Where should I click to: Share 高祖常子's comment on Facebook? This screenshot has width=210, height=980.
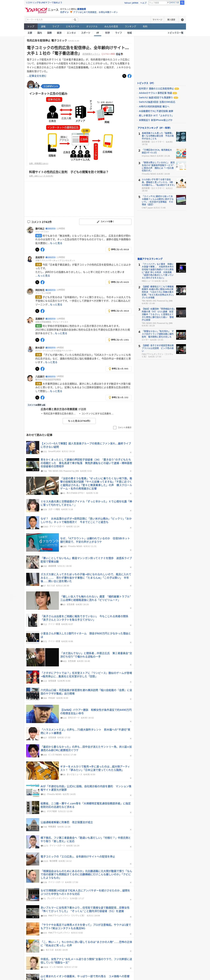click(x=43, y=282)
